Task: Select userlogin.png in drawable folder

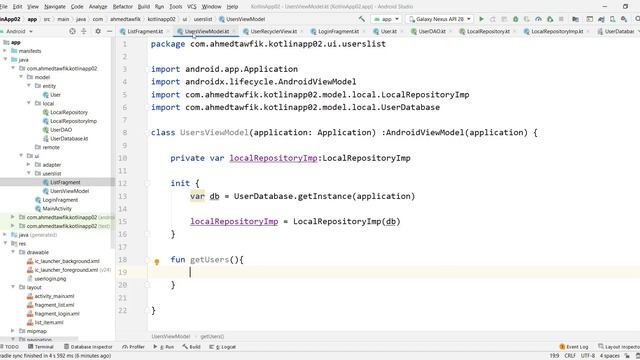Action: [50, 279]
